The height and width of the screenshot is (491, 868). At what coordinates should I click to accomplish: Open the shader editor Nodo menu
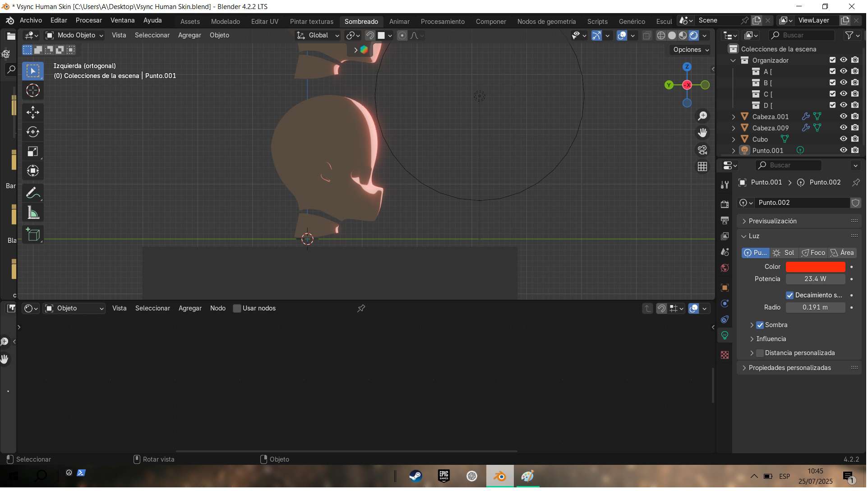[218, 309]
